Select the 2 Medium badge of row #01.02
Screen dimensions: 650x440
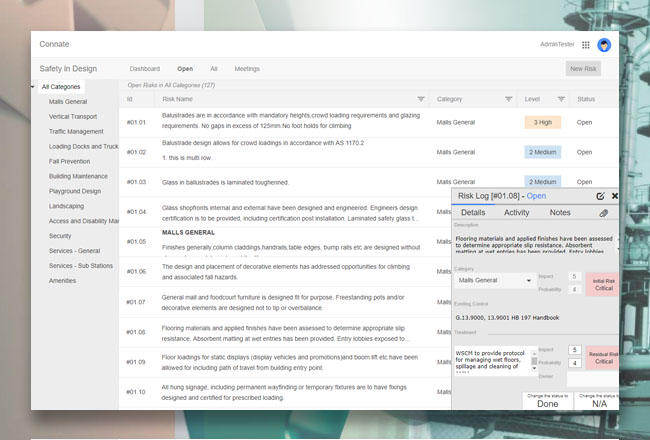tap(543, 152)
